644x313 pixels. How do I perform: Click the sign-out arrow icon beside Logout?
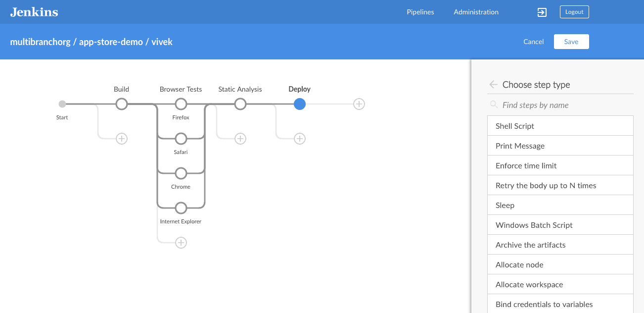[542, 12]
